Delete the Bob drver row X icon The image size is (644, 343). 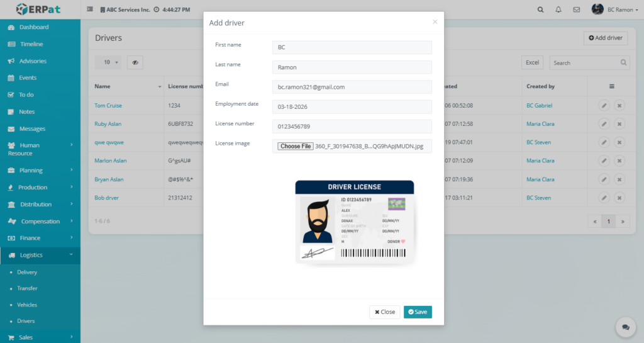tap(619, 198)
